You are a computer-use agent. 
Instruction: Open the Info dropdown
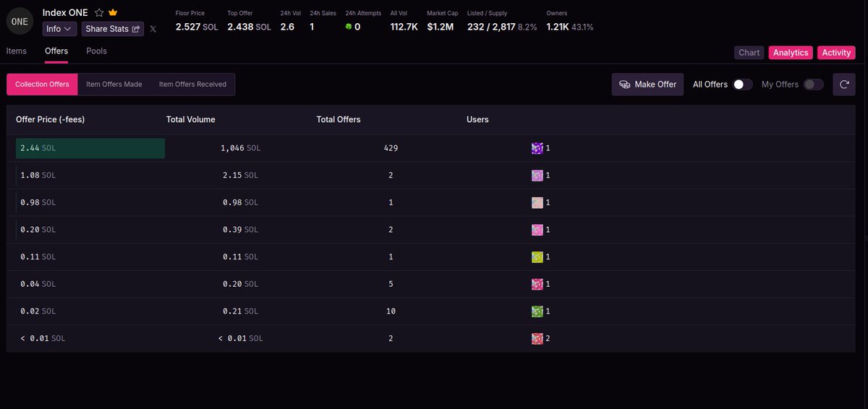[x=60, y=29]
